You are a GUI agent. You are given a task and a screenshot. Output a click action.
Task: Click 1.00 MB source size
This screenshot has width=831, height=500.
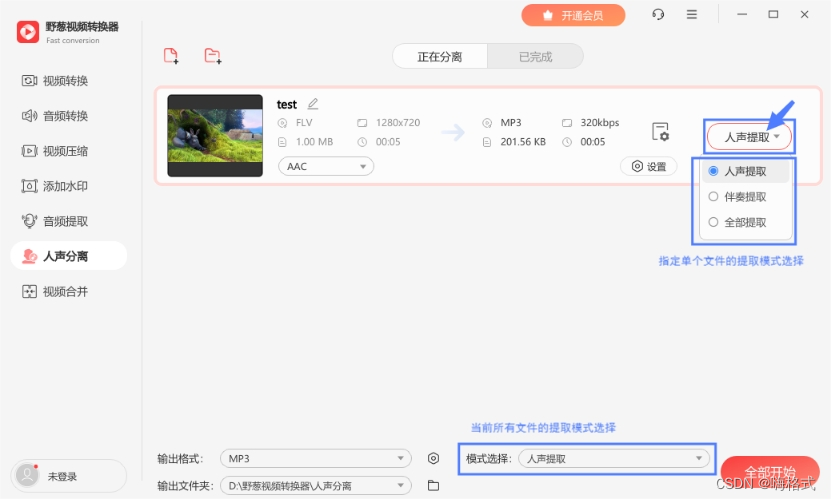pos(314,142)
